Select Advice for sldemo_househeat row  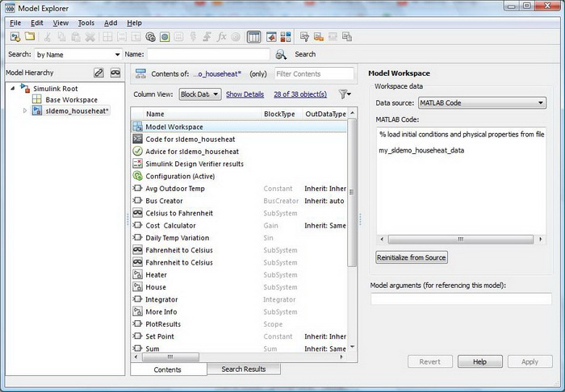(239, 152)
